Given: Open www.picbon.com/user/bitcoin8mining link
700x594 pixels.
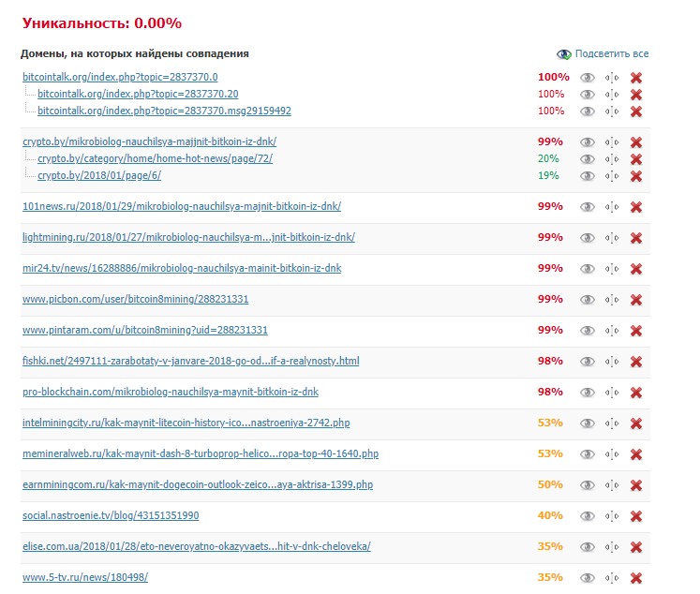Looking at the screenshot, I should click(135, 299).
